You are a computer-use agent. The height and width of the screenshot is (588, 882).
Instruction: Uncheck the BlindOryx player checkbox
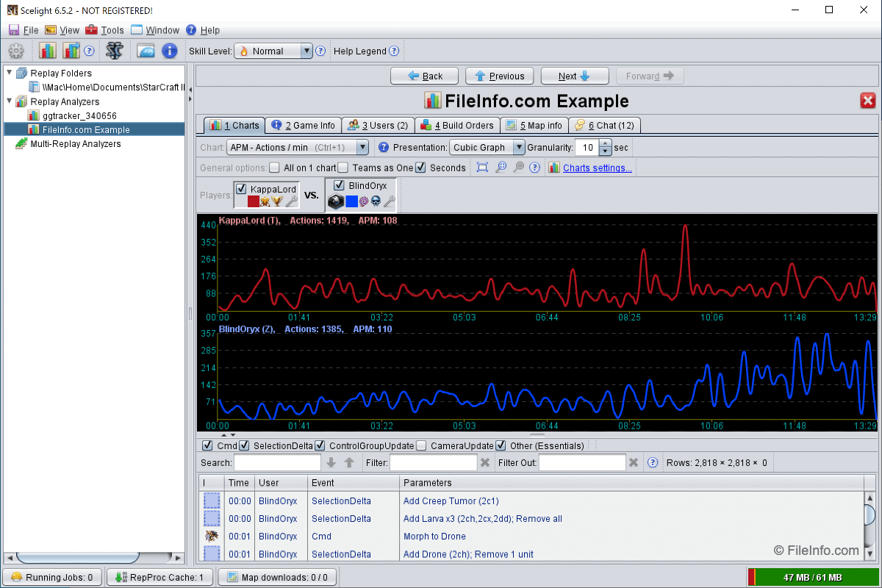click(340, 185)
